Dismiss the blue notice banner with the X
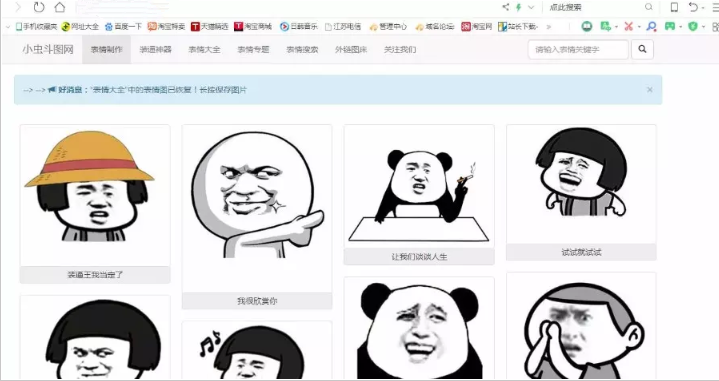The width and height of the screenshot is (719, 381). coord(650,90)
